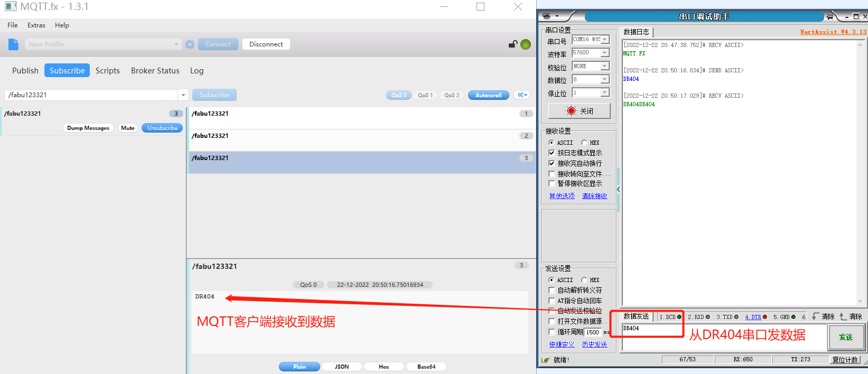Image resolution: width=868 pixels, height=374 pixels.
Task: Open subscribe options gears dropdown icon
Action: click(x=522, y=95)
